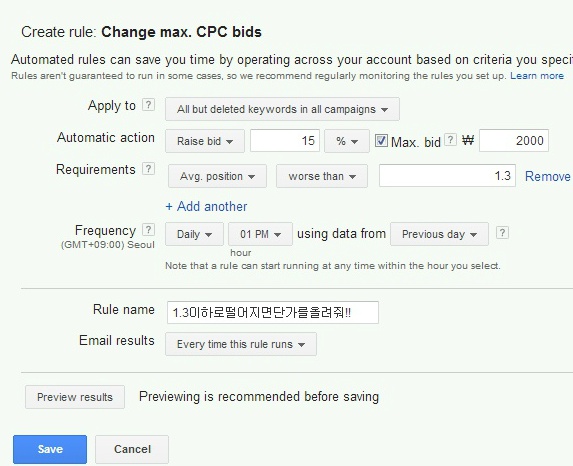Click the Preview results button
The image size is (573, 466).
(75, 397)
